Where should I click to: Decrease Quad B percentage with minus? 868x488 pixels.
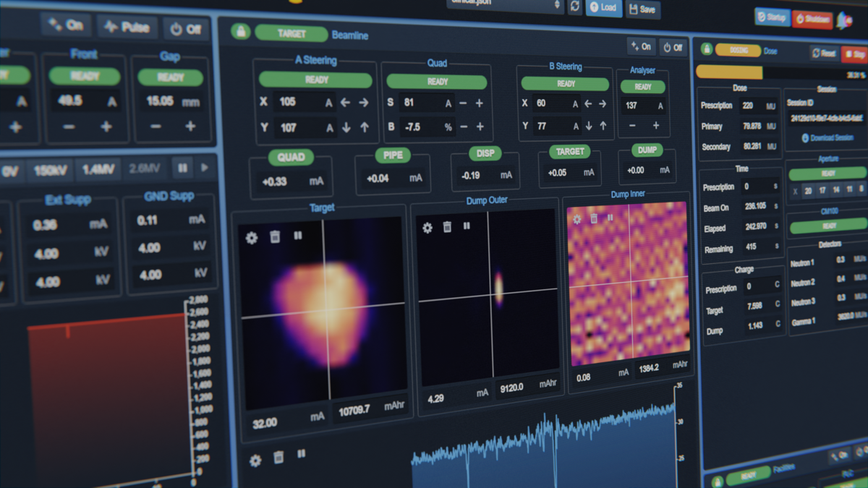click(463, 127)
